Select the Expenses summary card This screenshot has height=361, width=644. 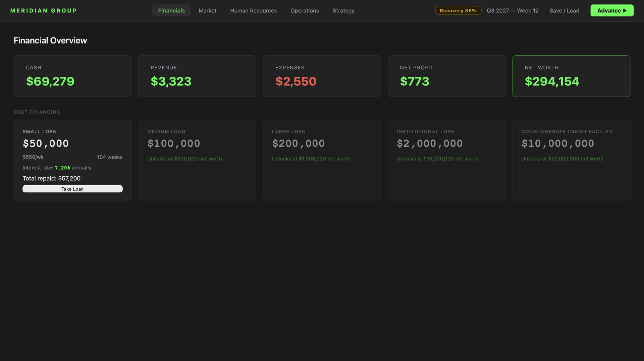(x=322, y=76)
